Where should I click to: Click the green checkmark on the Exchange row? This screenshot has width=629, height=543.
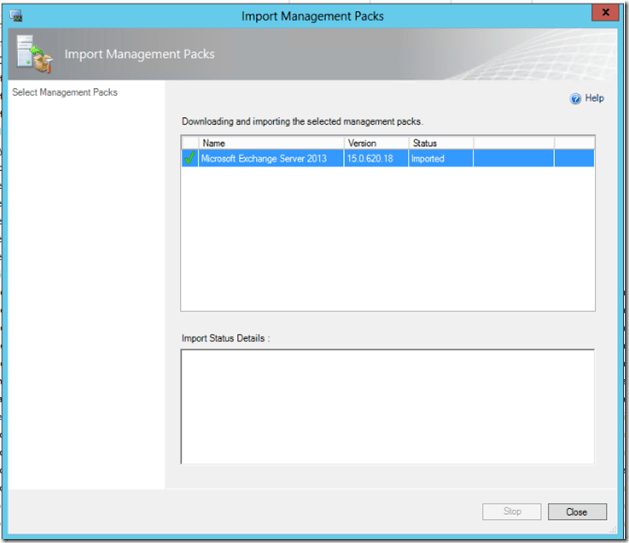(x=190, y=158)
